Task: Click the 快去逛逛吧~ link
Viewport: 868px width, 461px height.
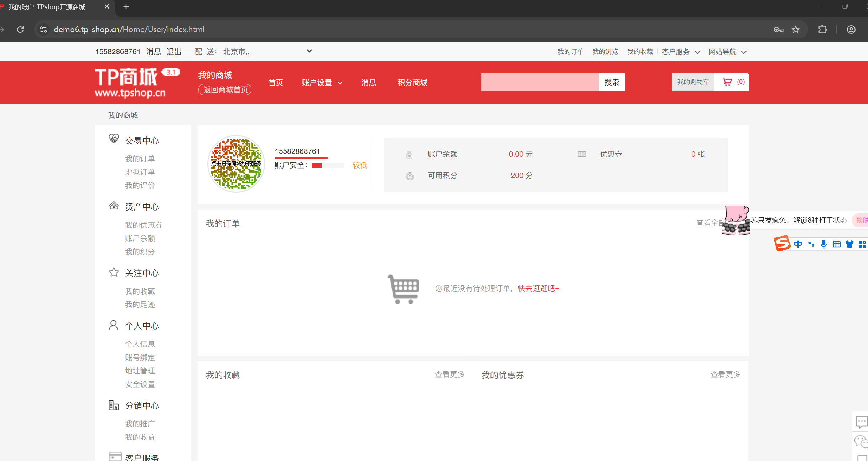Action: coord(538,289)
